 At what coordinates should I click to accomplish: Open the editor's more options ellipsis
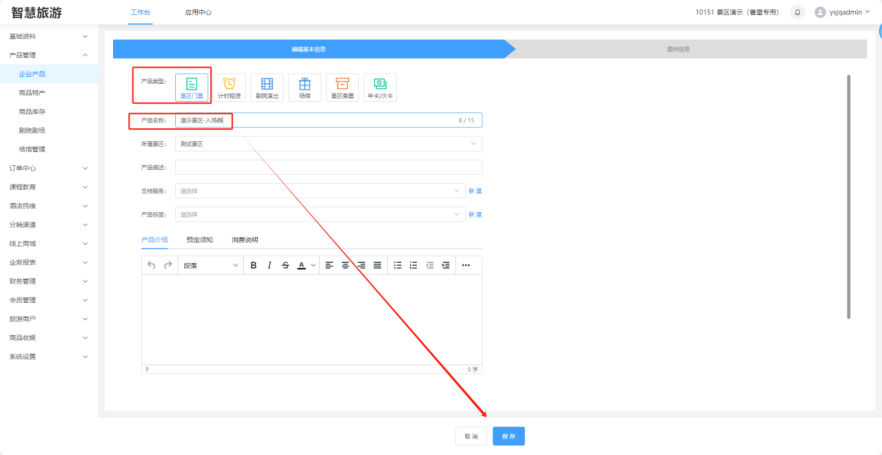point(465,265)
